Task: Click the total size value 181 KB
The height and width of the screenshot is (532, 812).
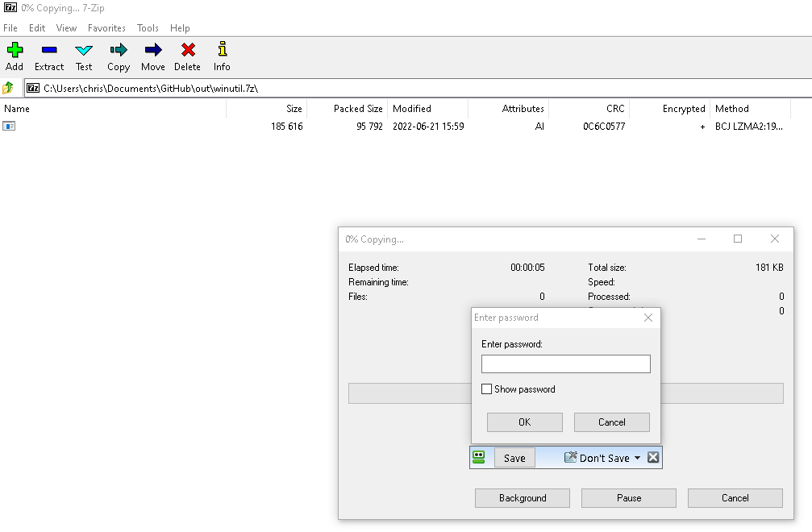Action: pos(769,268)
